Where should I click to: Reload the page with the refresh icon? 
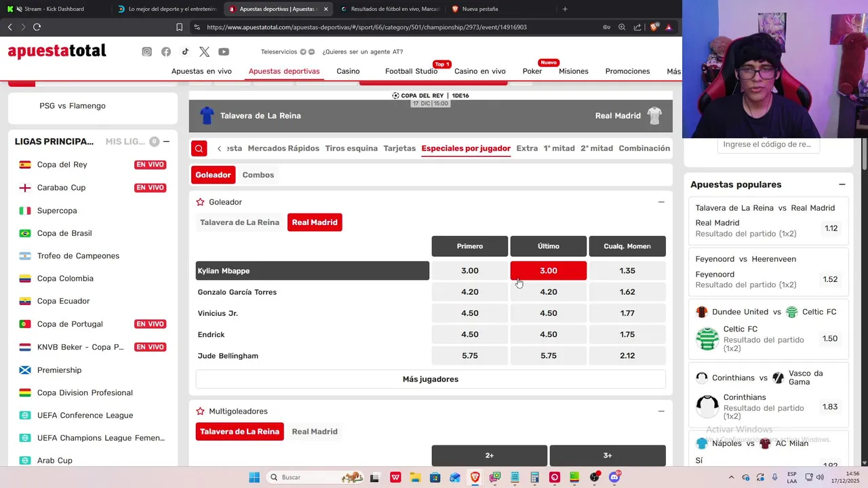[x=37, y=27]
